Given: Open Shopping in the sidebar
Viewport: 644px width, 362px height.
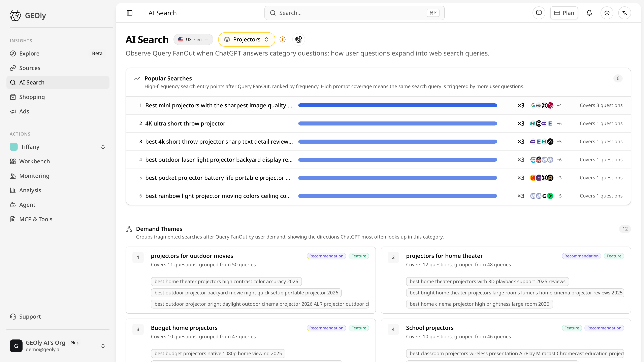Looking at the screenshot, I should (x=58, y=97).
